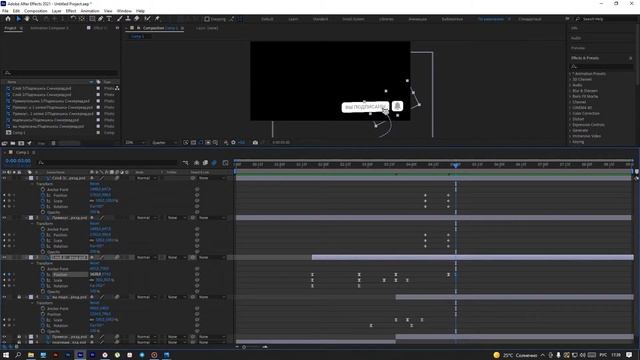Image resolution: width=640 pixels, height=360 pixels.
Task: Switch to the Project panel tab
Action: point(11,28)
